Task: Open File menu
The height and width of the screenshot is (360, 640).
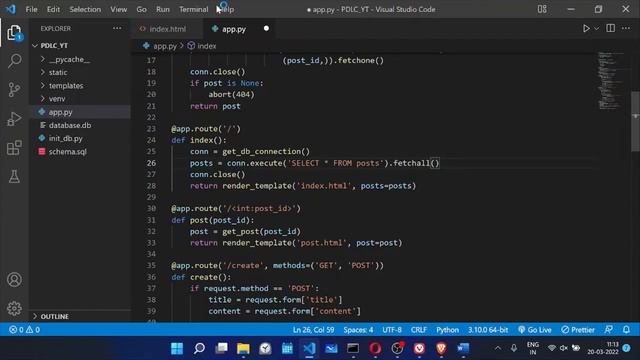Action: coord(31,9)
